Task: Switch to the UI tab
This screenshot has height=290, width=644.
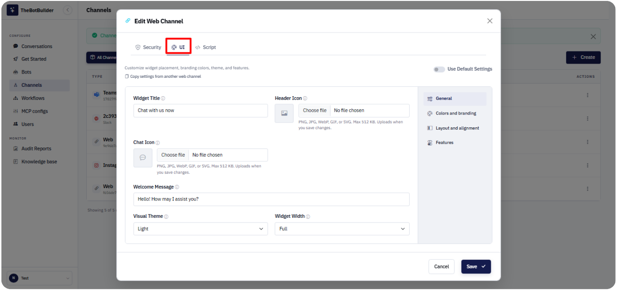Action: (178, 47)
